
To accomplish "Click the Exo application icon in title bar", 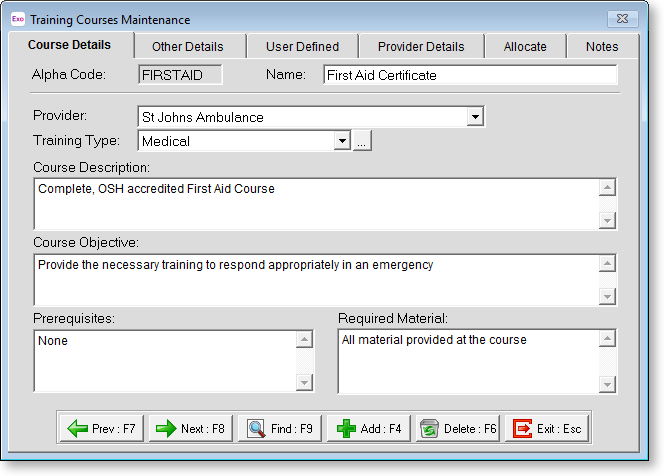I will coord(17,19).
